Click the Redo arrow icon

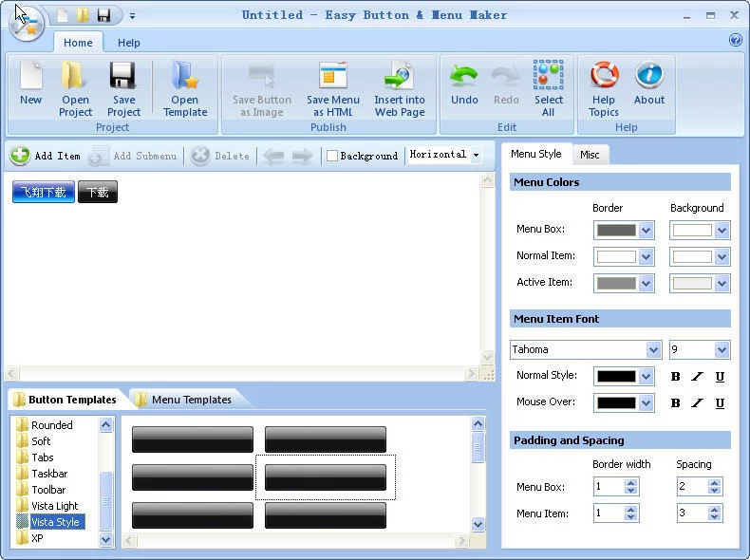pos(506,75)
